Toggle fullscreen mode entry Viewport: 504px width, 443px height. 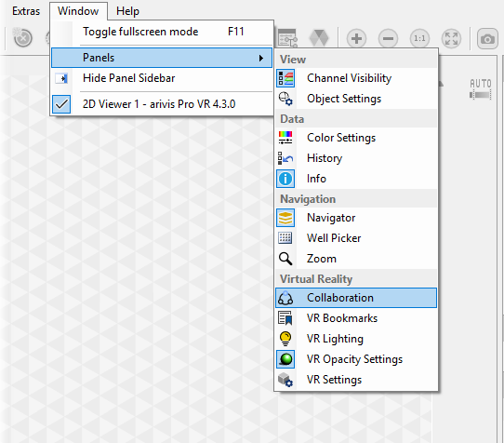(x=162, y=32)
